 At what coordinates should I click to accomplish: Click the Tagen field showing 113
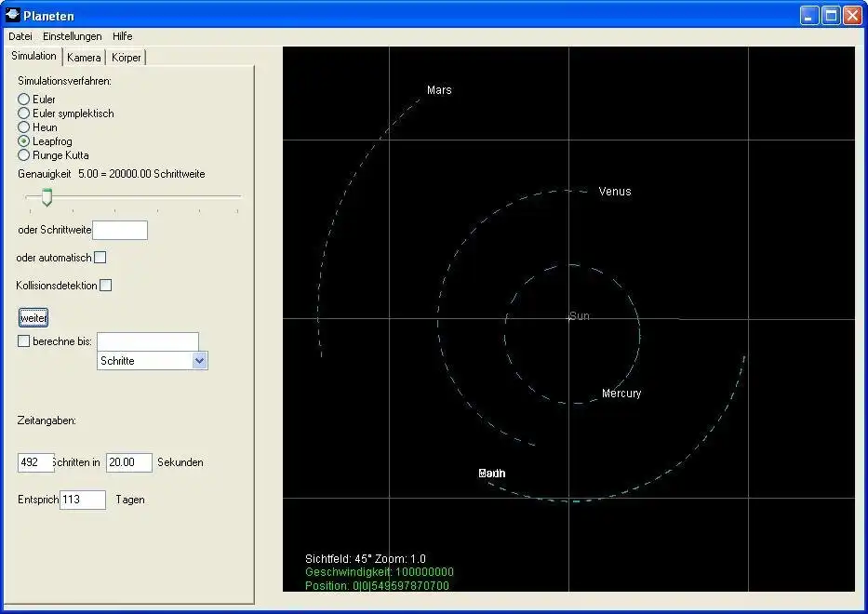83,500
